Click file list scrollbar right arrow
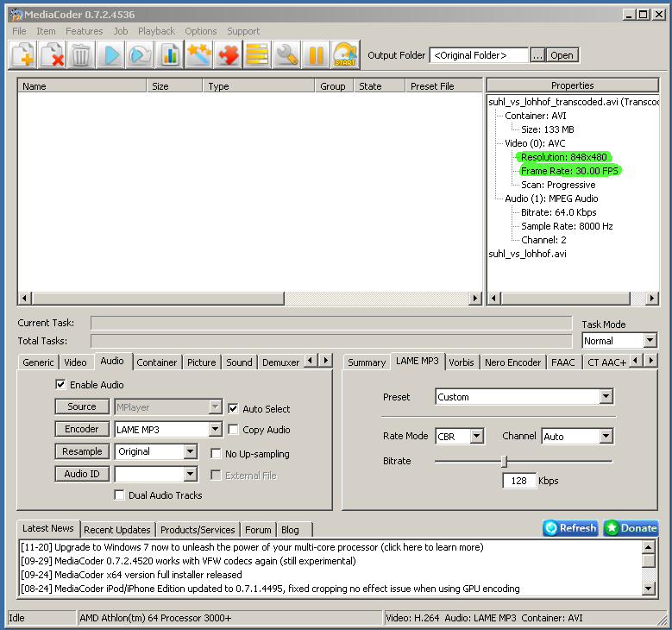 [x=474, y=298]
